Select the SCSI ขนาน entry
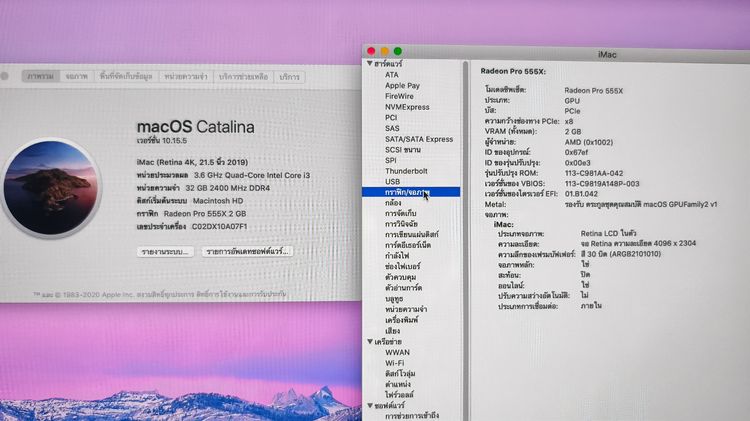Image resolution: width=750 pixels, height=421 pixels. [403, 150]
